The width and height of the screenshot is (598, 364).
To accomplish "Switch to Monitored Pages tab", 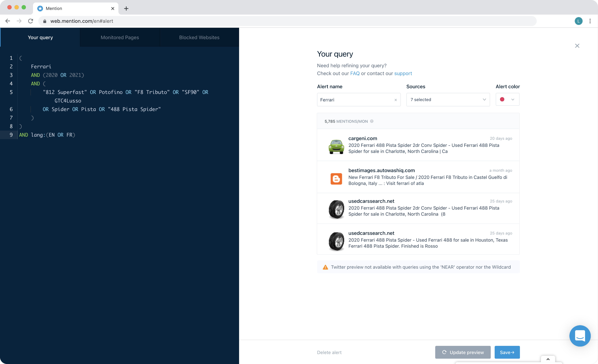I will (120, 37).
